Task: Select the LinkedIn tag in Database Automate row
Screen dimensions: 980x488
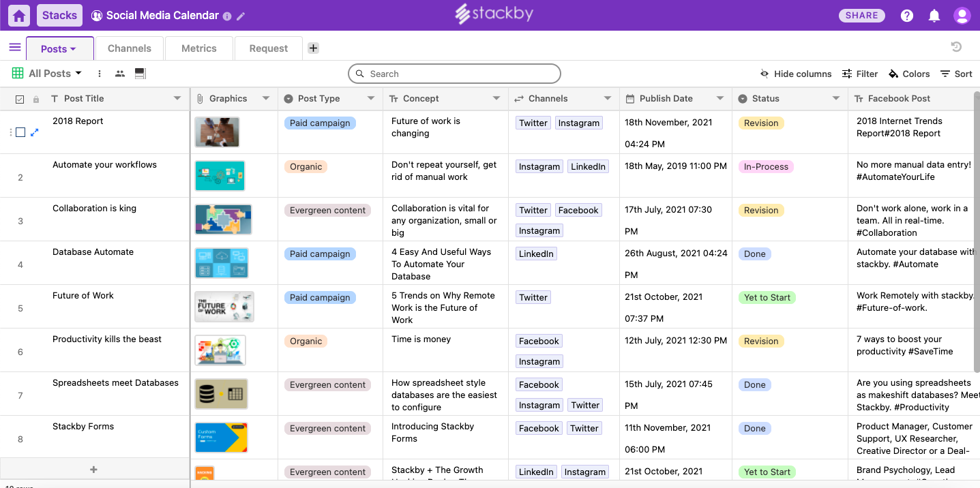Action: (537, 254)
